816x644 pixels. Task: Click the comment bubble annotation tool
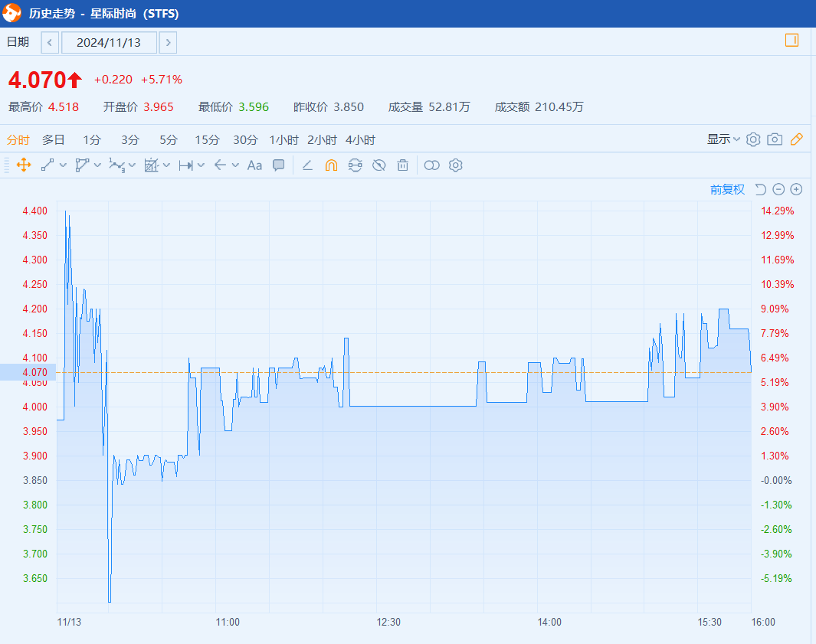point(279,165)
